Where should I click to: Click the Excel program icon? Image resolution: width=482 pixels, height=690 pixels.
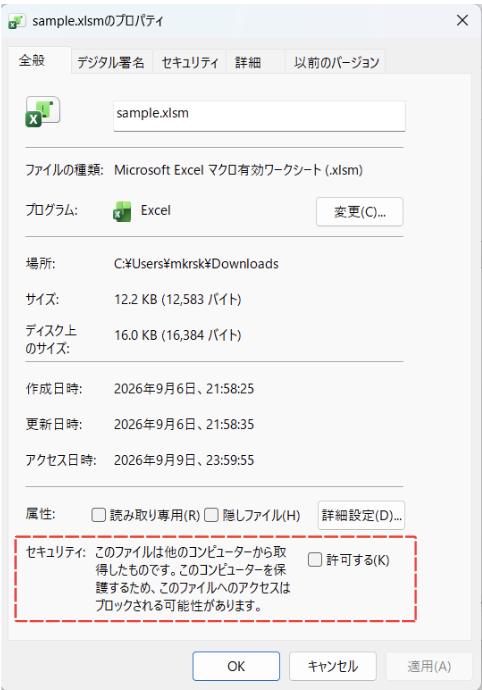click(122, 211)
